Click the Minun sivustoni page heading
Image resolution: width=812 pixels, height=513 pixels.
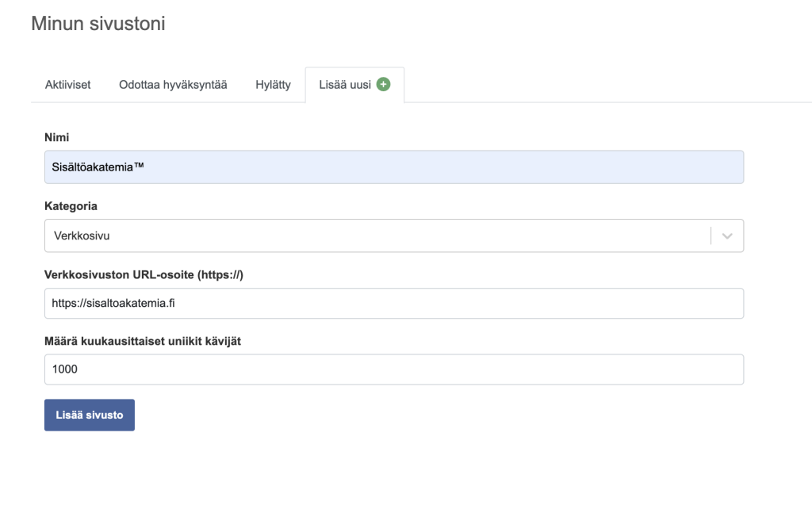tap(98, 25)
